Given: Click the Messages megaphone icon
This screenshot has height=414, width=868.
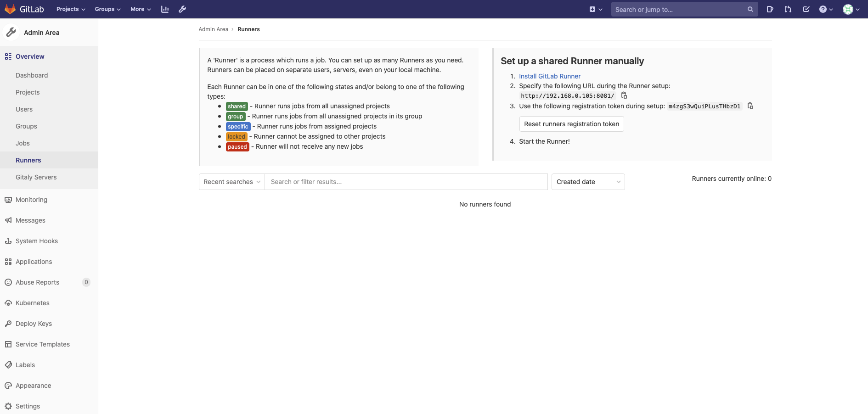Looking at the screenshot, I should pos(8,220).
